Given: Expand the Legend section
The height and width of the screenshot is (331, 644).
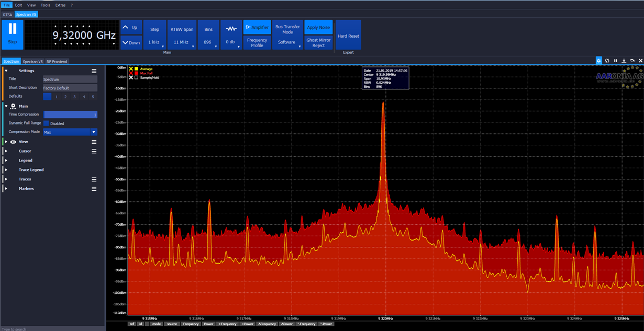Looking at the screenshot, I should point(6,161).
